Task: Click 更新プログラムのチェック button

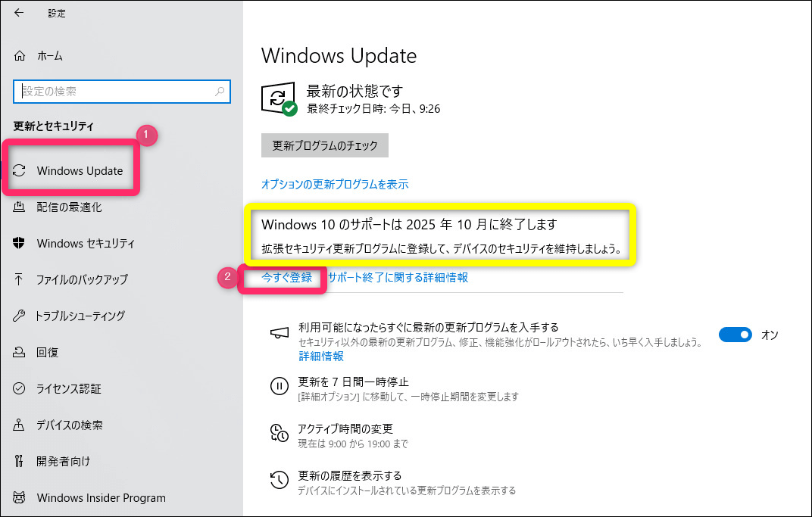Action: pos(325,145)
